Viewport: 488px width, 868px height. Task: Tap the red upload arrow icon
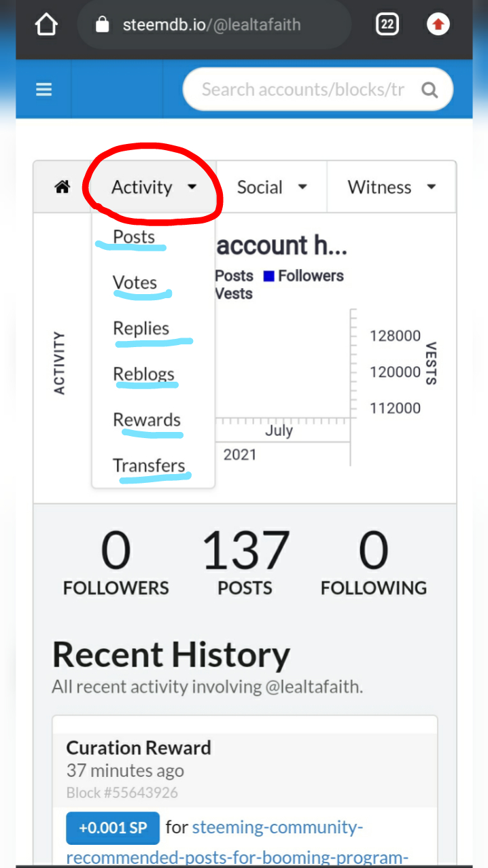click(438, 25)
